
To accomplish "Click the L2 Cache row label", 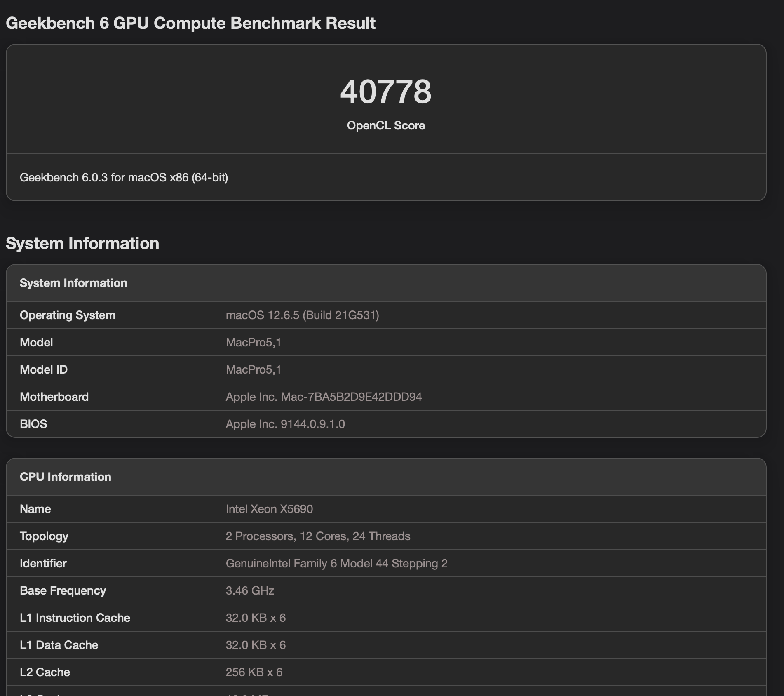I will click(x=45, y=672).
